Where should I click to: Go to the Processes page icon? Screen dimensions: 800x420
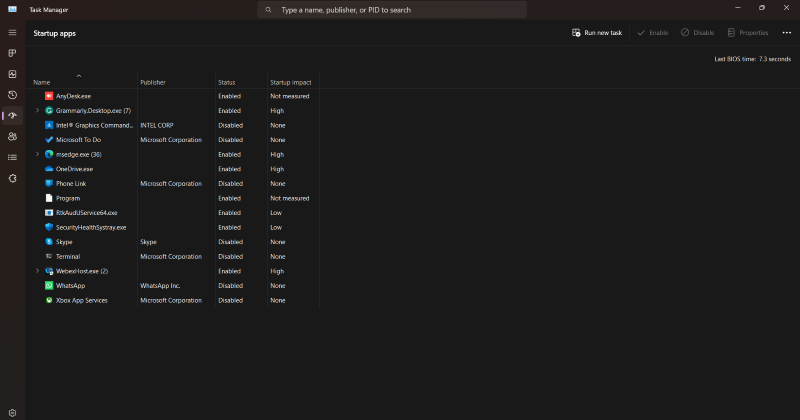click(12, 53)
